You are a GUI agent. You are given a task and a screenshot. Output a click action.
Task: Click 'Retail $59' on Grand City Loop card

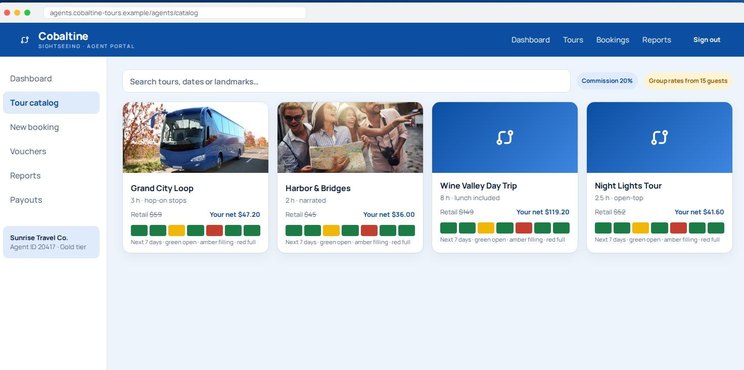[147, 214]
